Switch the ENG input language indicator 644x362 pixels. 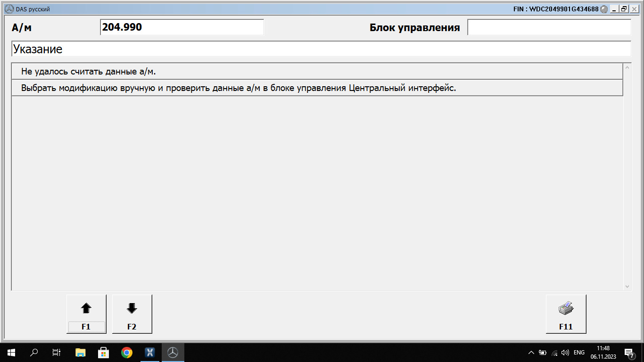pyautogui.click(x=579, y=352)
